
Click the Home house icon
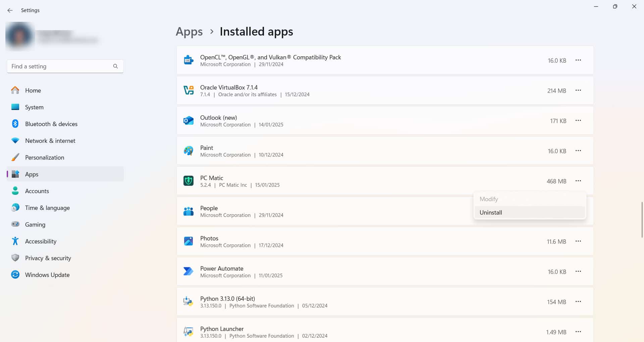pos(15,90)
